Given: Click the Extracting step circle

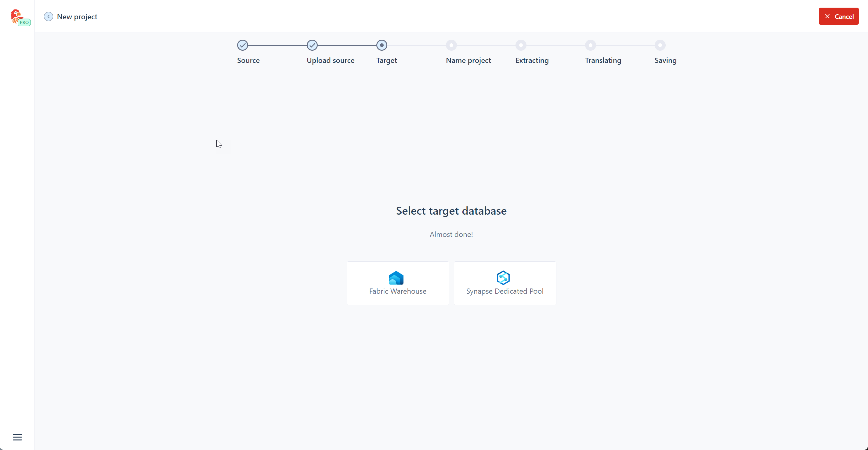Looking at the screenshot, I should point(521,45).
